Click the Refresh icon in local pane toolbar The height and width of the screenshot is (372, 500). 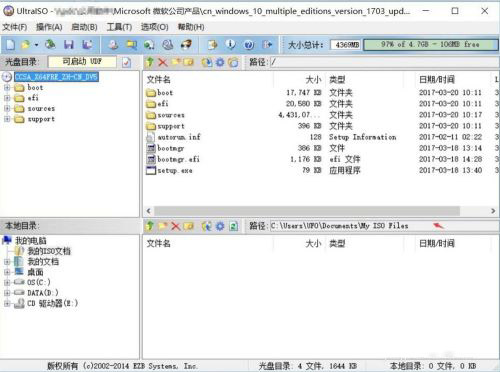pos(233,226)
